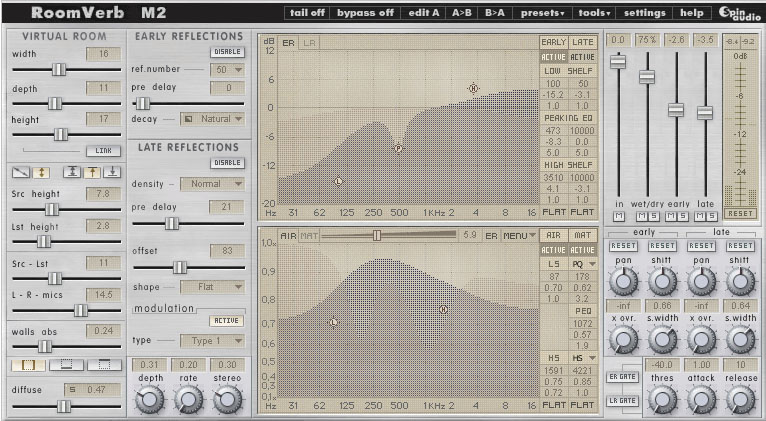Open the tools dropdown menu
This screenshot has width=766, height=421.
(594, 13)
